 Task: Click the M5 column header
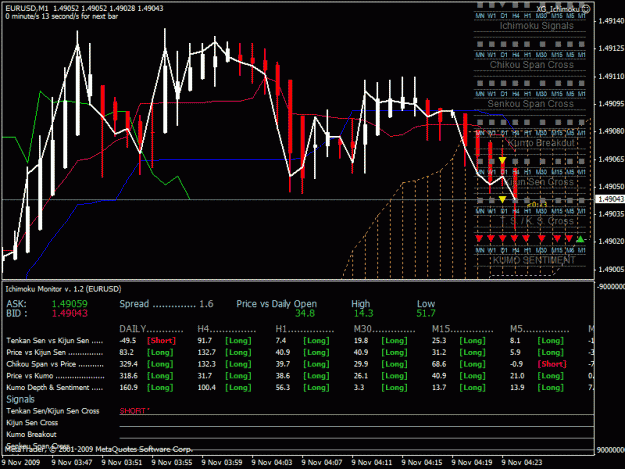point(540,329)
